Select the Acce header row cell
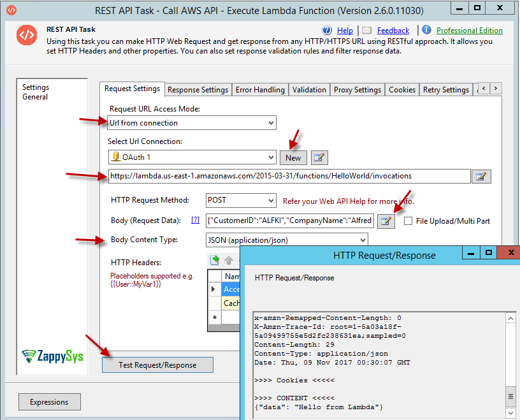This screenshot has width=520, height=420. [x=231, y=289]
